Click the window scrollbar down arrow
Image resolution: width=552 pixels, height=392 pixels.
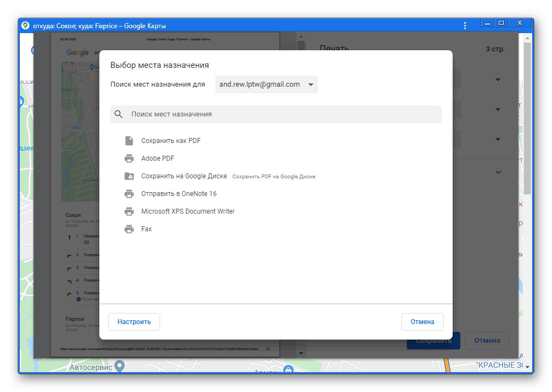pyautogui.click(x=527, y=367)
